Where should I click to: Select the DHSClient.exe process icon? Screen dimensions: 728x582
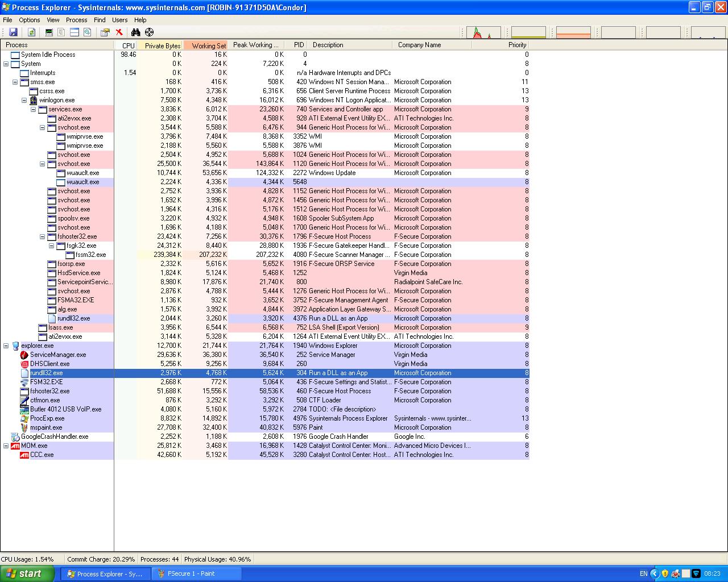[x=24, y=364]
